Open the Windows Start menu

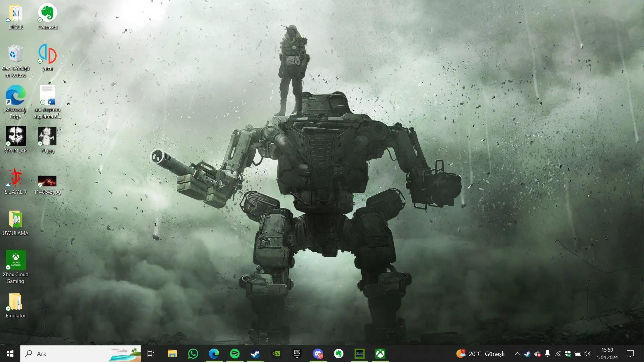point(10,354)
